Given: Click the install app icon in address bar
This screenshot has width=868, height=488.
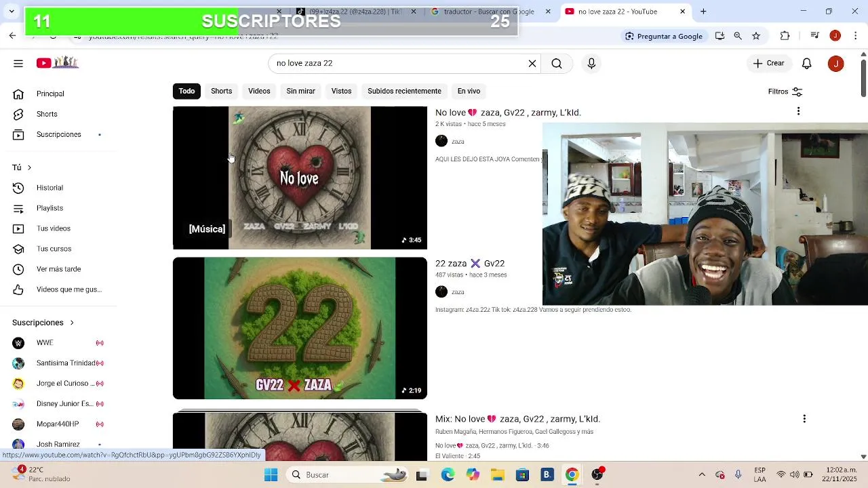Looking at the screenshot, I should [x=719, y=36].
